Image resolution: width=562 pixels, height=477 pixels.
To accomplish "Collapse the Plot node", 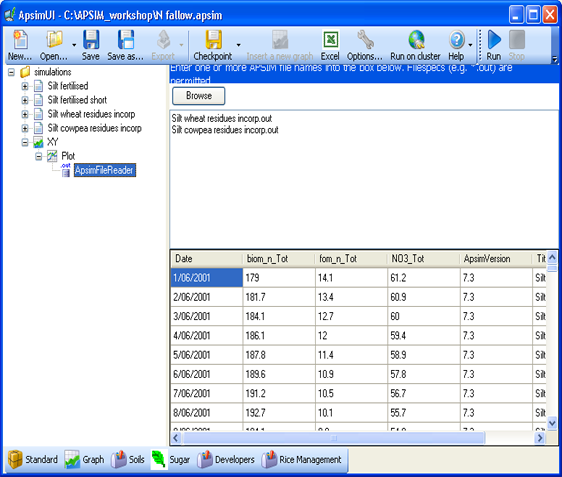I will [38, 156].
